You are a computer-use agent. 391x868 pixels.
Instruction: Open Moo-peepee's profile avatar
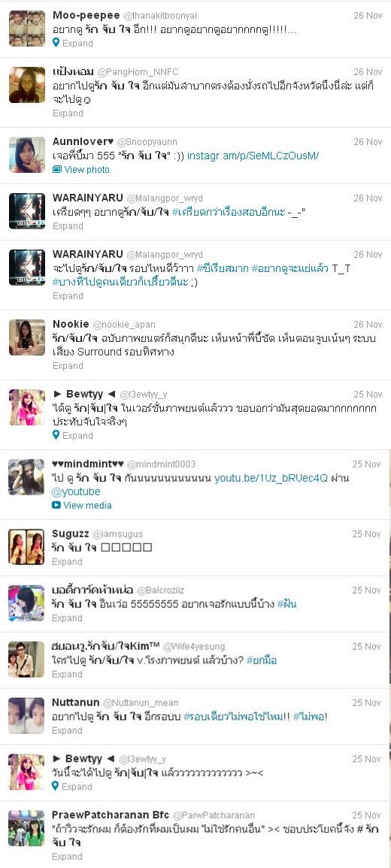[27, 29]
